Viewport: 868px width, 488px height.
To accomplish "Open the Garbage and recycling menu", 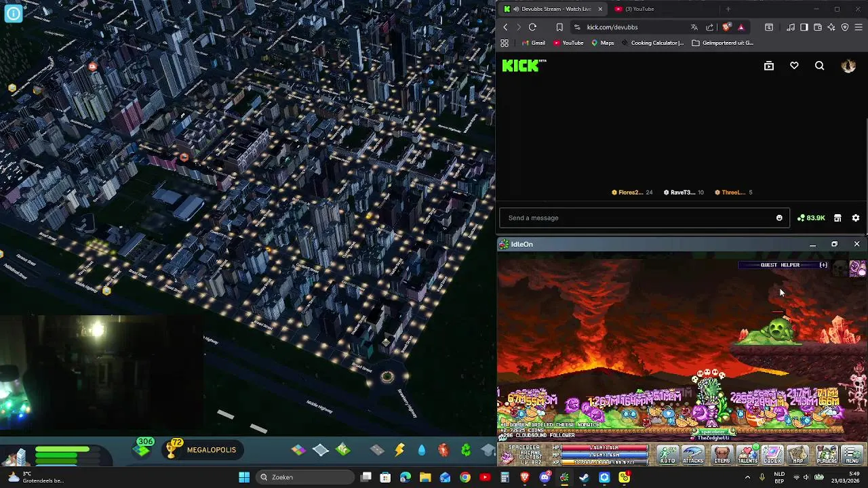I will pyautogui.click(x=466, y=449).
